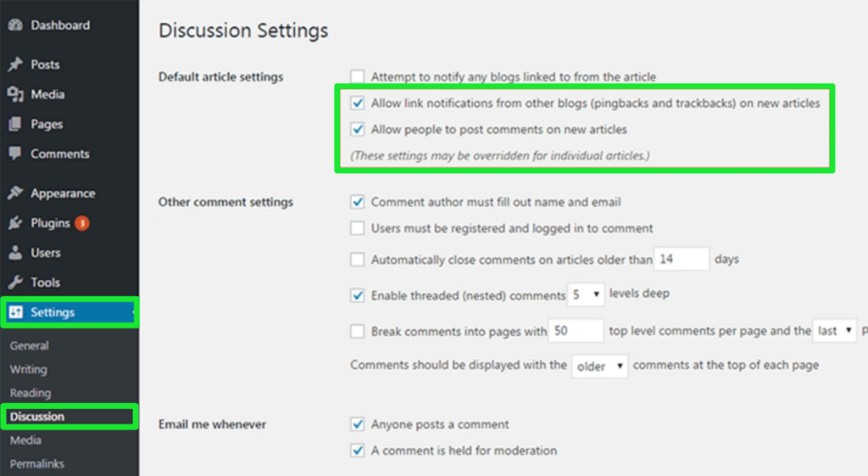Open the Permalinks settings submenu item
This screenshot has width=868, height=476.
click(x=37, y=464)
